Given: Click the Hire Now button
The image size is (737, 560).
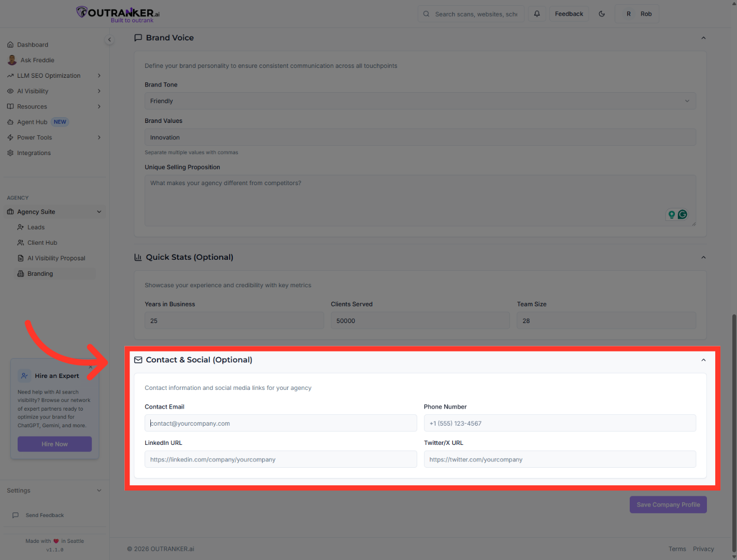Looking at the screenshot, I should (54, 444).
